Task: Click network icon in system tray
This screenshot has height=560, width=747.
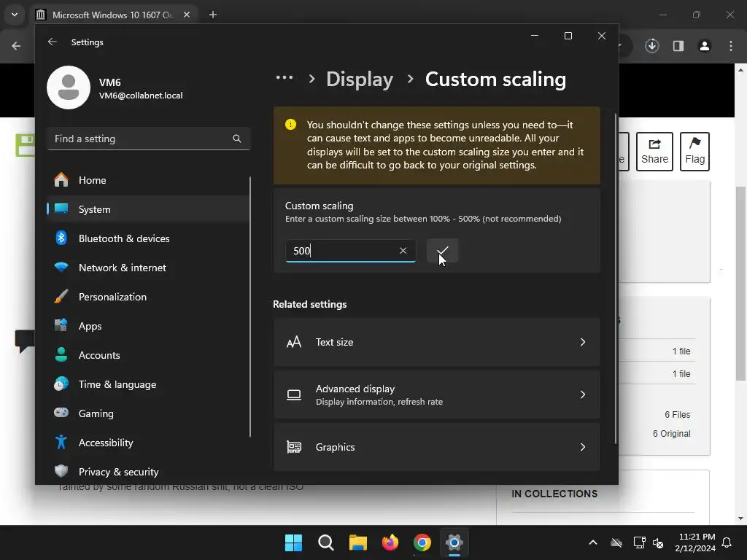Action: [x=639, y=542]
